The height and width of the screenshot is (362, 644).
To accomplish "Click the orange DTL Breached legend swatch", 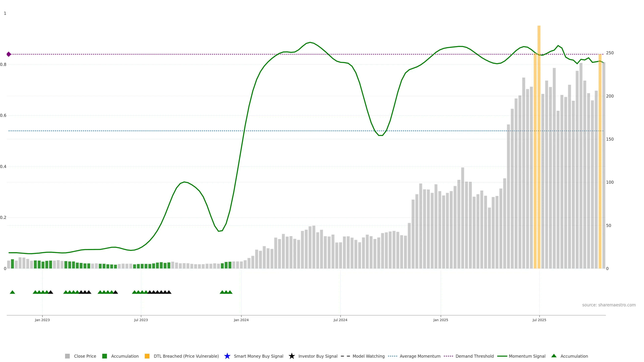I will point(147,356).
